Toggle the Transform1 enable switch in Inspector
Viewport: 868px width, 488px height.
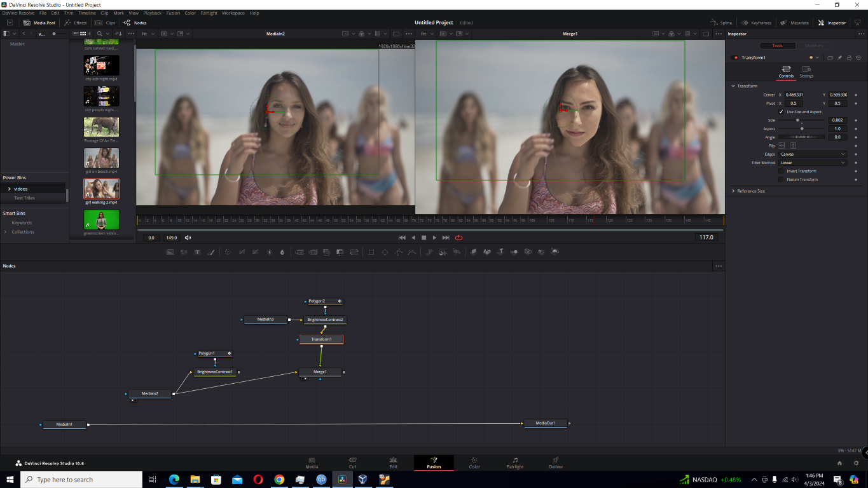pos(736,58)
